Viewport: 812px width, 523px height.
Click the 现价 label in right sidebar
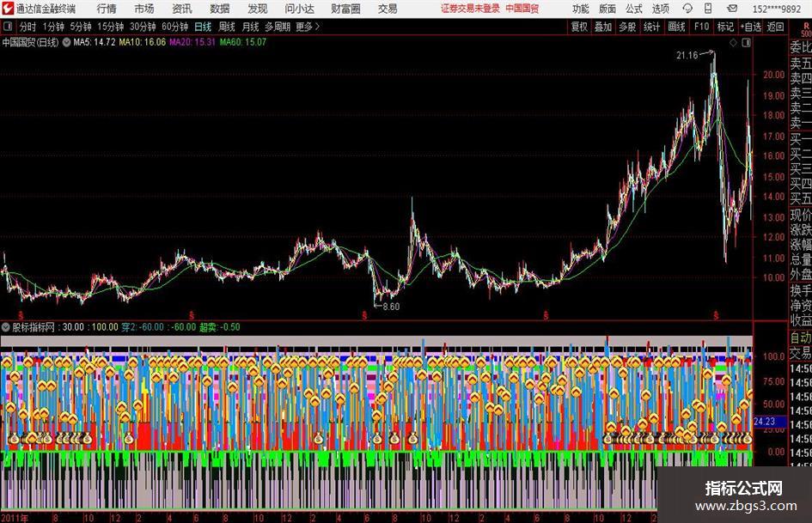pyautogui.click(x=801, y=215)
